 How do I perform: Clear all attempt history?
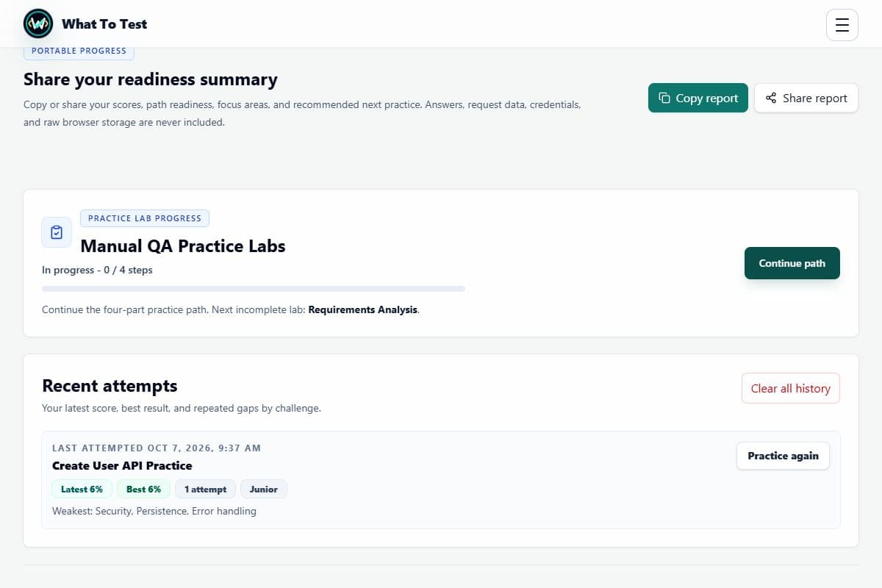[791, 388]
